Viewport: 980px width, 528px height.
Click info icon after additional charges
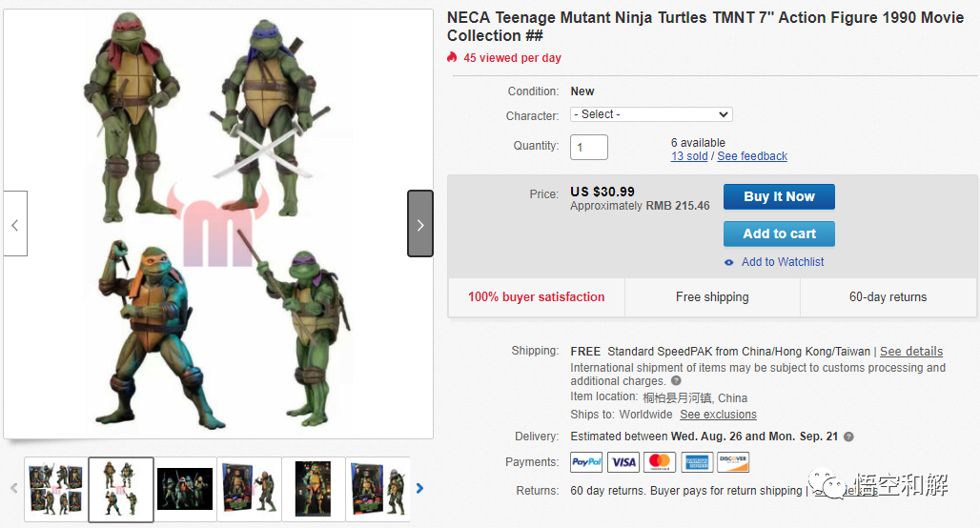(x=676, y=381)
